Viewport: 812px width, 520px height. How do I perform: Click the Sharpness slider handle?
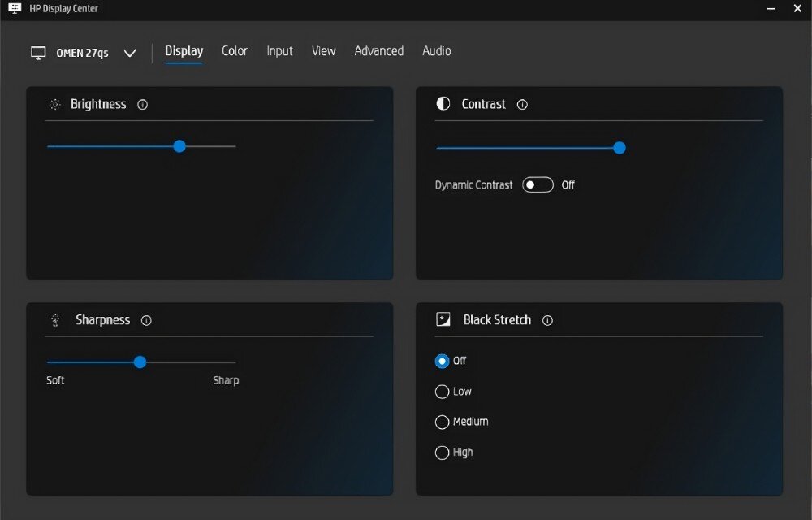pyautogui.click(x=140, y=362)
